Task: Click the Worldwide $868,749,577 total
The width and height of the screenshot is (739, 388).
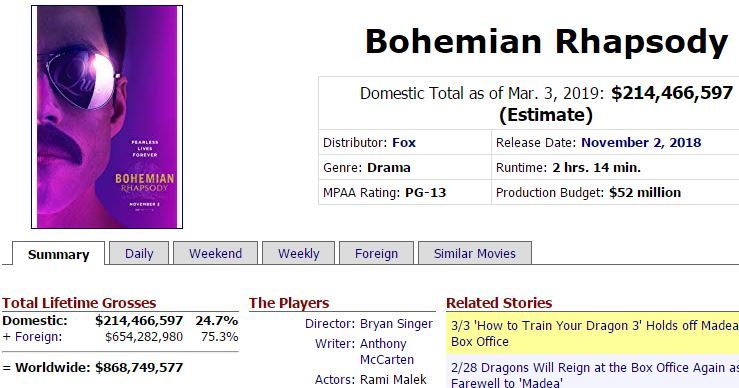Action: click(139, 367)
